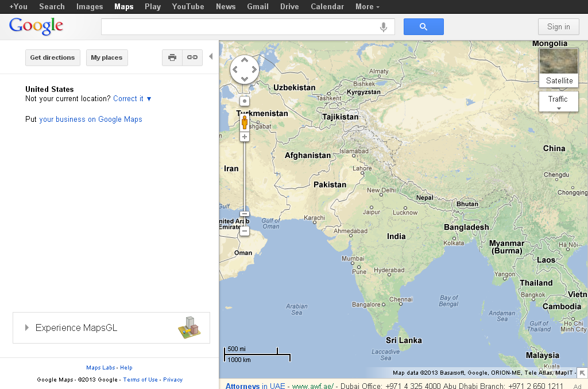The width and height of the screenshot is (588, 389).
Task: Click the pan up arrow on map compass
Action: pyautogui.click(x=244, y=59)
